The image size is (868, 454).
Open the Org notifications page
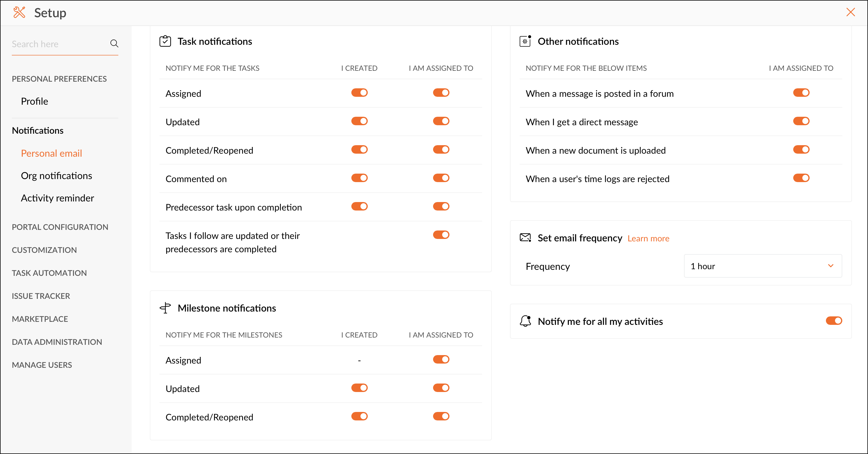[56, 176]
